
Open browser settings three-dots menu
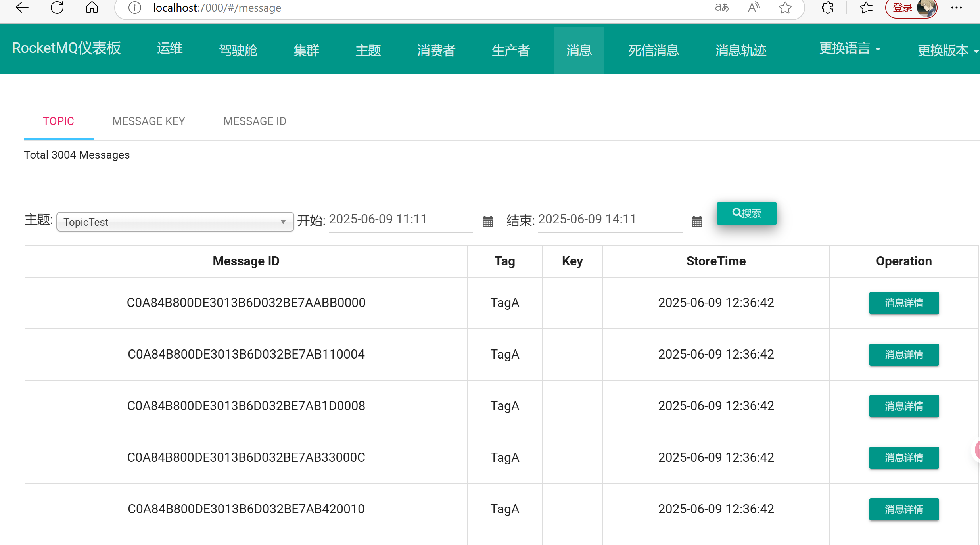pos(957,8)
